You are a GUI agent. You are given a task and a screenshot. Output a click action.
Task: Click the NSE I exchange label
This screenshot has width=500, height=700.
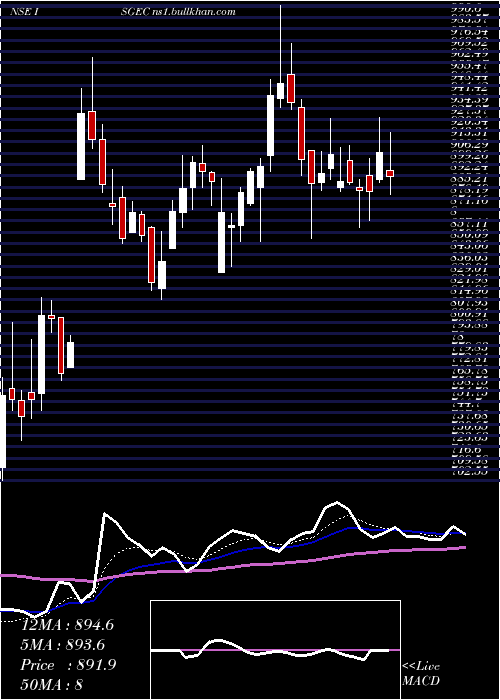pyautogui.click(x=26, y=12)
